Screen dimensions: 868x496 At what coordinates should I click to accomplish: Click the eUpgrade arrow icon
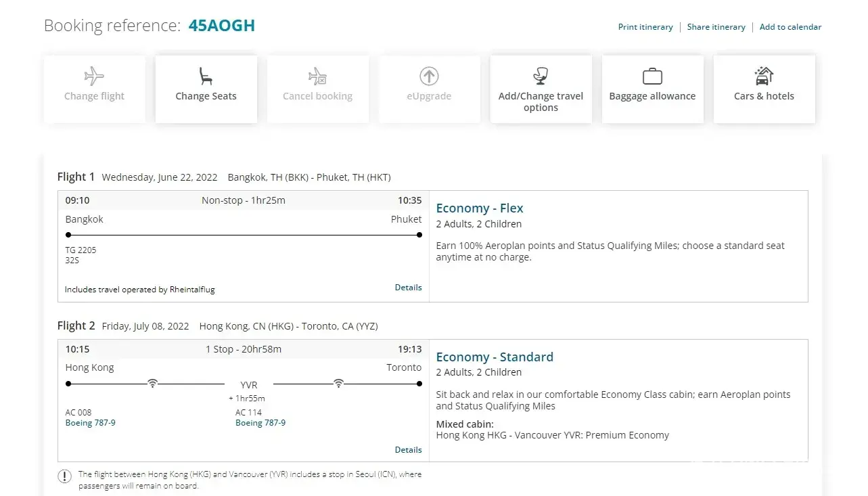pos(429,76)
